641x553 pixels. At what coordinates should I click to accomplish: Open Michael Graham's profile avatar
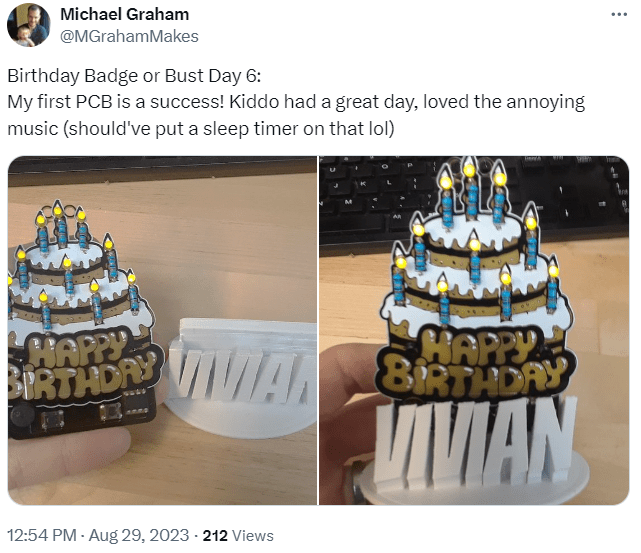29,25
